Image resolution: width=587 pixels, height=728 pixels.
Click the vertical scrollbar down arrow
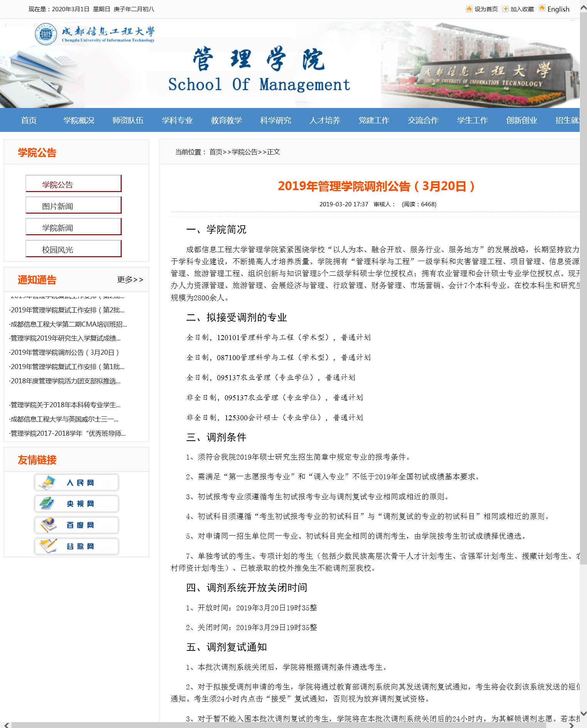pyautogui.click(x=584, y=714)
